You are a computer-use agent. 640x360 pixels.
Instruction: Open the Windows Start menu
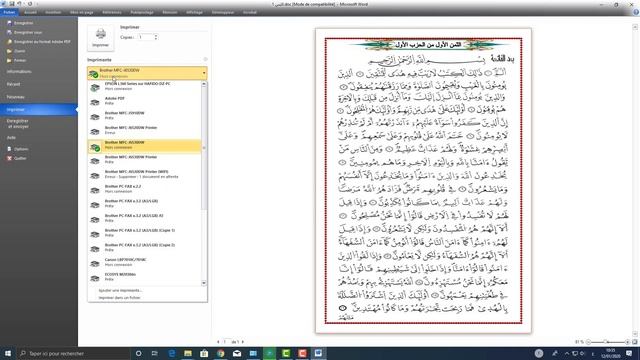8,353
